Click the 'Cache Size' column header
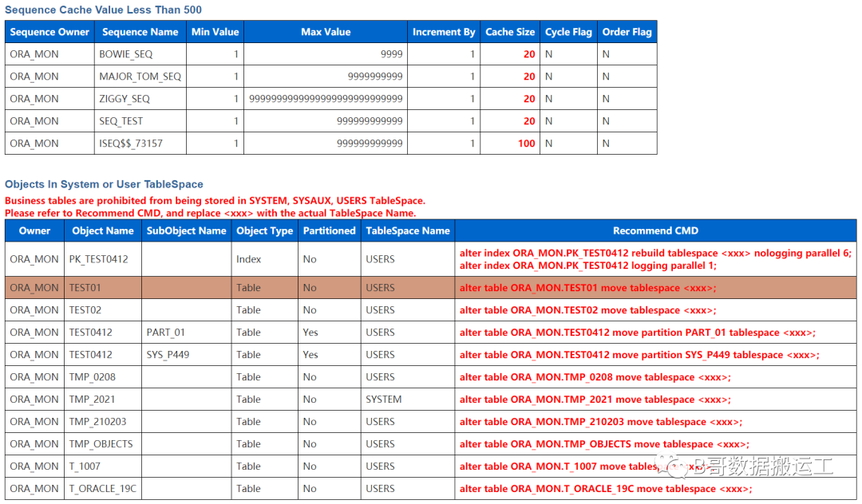This screenshot has width=862, height=504. point(510,32)
